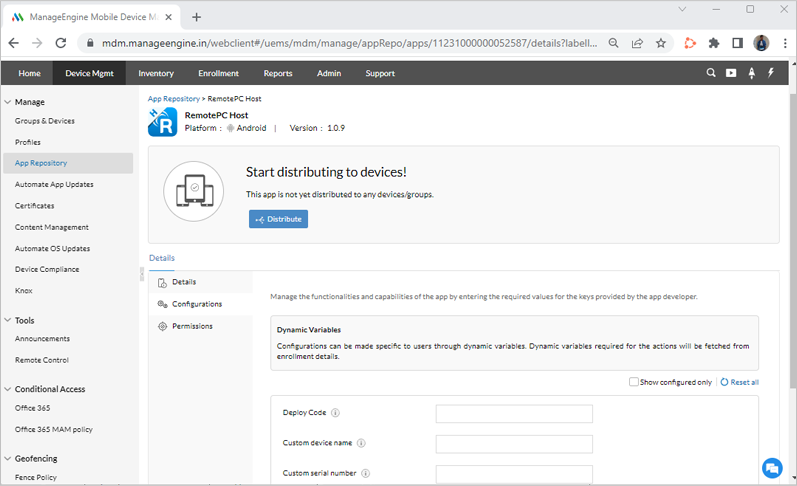Collapse the Conditional Access sidebar section

pos(8,389)
